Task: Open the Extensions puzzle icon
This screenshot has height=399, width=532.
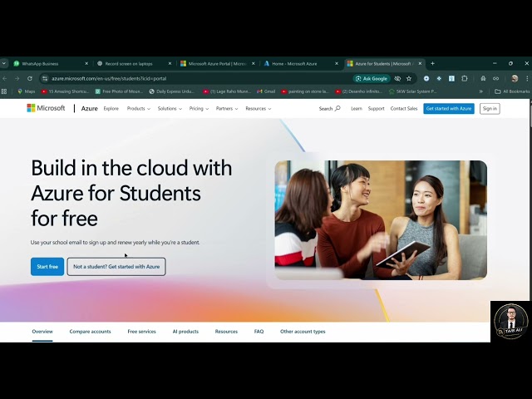Action: (x=465, y=78)
